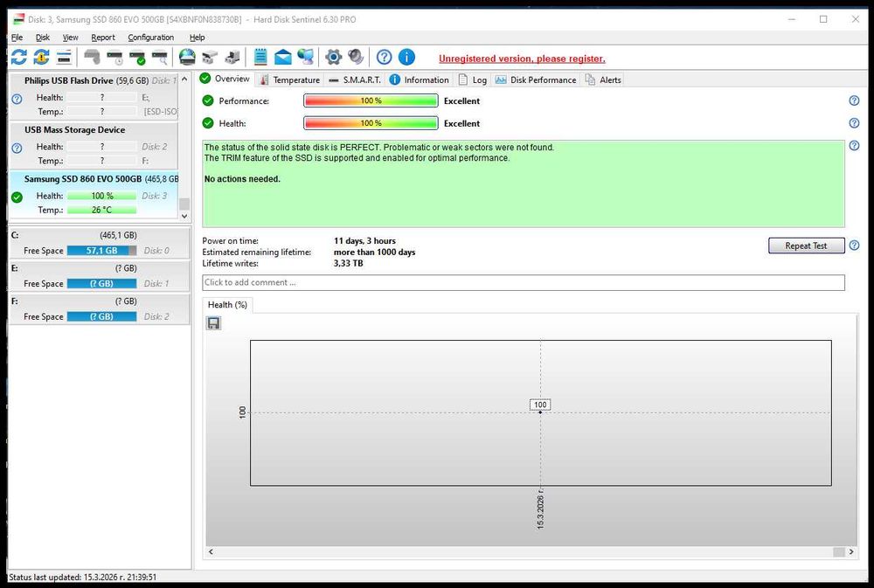Click the Samsung SSD temperature 26 °C bar
874x588 pixels.
coord(102,210)
